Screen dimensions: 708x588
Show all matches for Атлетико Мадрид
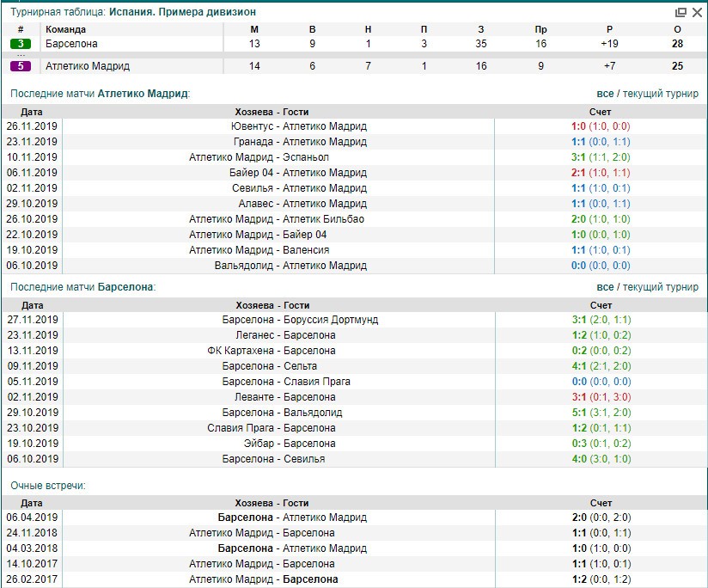[605, 94]
